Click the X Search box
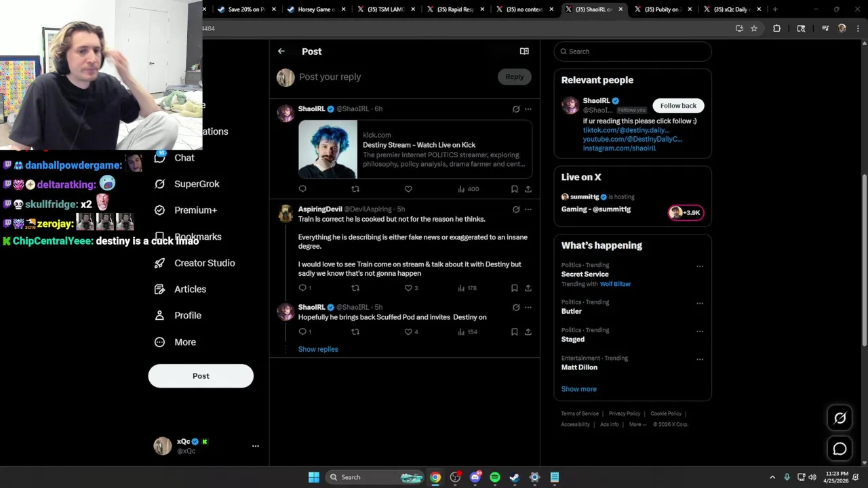Image resolution: width=868 pixels, height=488 pixels. pyautogui.click(x=633, y=52)
